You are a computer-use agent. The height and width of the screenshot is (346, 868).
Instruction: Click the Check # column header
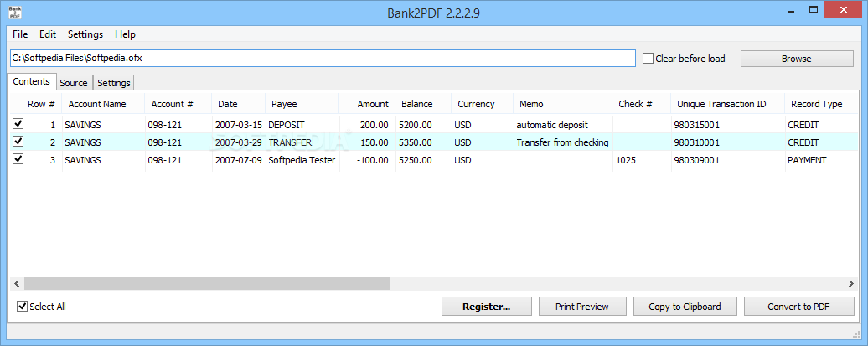[642, 104]
